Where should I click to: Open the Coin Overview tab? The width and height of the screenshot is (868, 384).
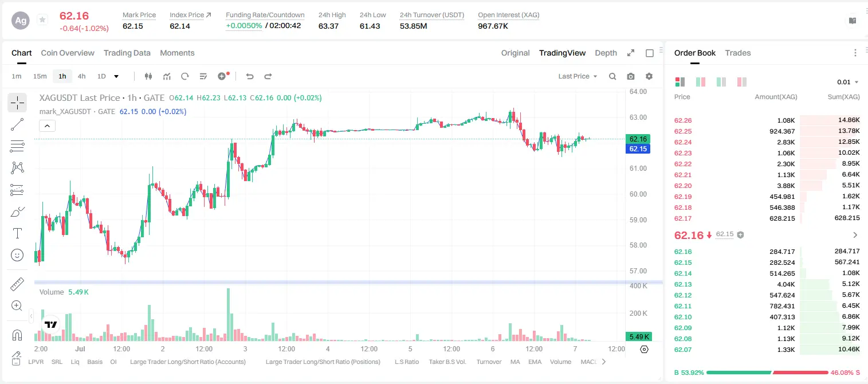68,53
